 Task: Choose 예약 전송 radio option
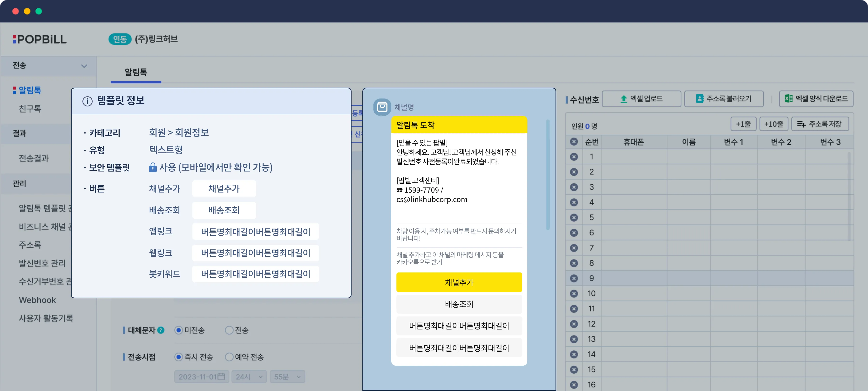[229, 356]
